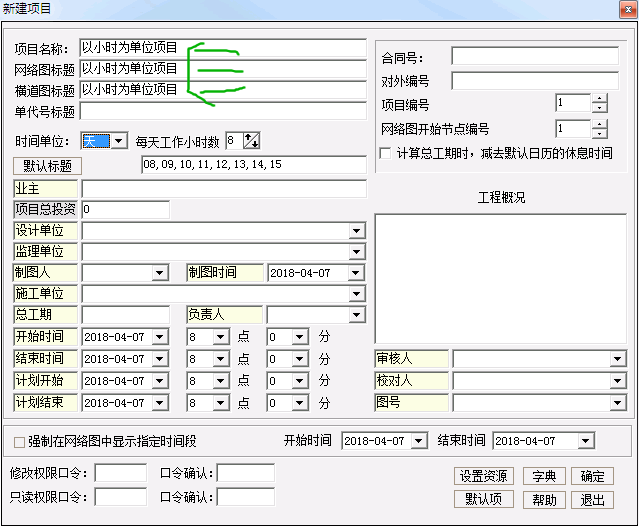Open the 字典 button
Viewport: 639px width, 527px height.
point(544,476)
